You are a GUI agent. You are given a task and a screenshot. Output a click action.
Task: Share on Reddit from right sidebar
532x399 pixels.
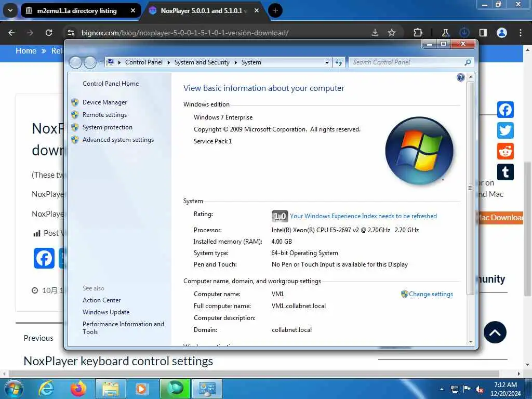[x=505, y=151]
